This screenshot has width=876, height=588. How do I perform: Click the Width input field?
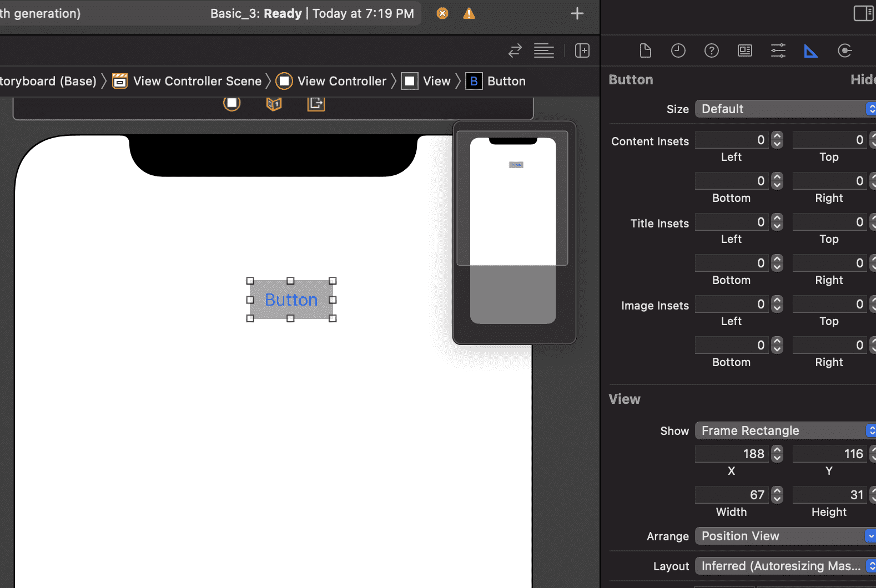click(x=732, y=495)
